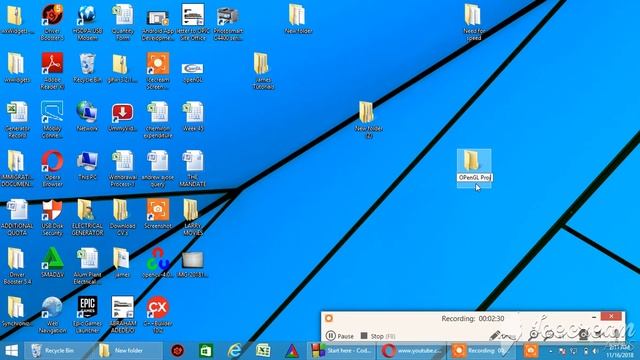This screenshot has width=640, height=360.
Task: Open the Android App Development icon
Action: 158,21
